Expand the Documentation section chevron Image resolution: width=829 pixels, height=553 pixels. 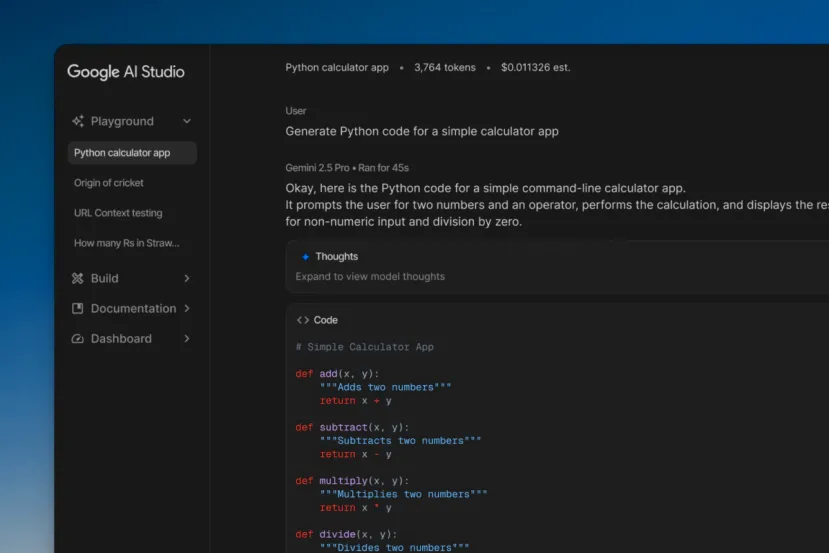187,308
